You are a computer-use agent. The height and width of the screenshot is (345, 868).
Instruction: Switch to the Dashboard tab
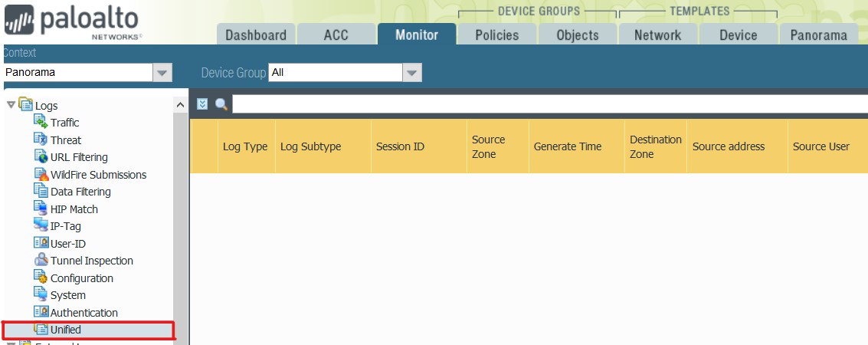[x=256, y=34]
